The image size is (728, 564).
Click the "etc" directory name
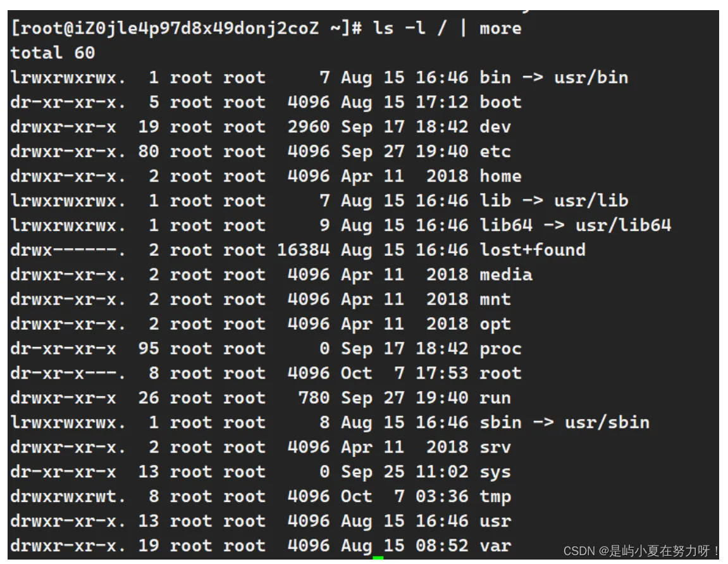[495, 152]
